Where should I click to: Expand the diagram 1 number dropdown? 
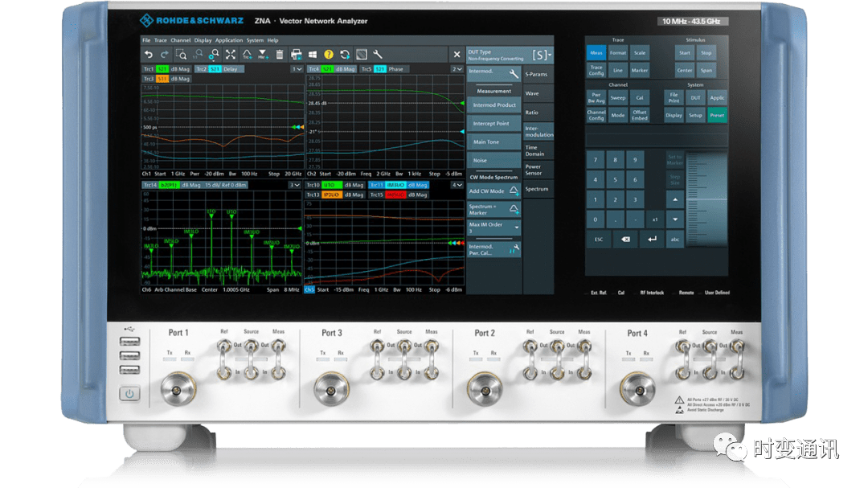pos(297,69)
